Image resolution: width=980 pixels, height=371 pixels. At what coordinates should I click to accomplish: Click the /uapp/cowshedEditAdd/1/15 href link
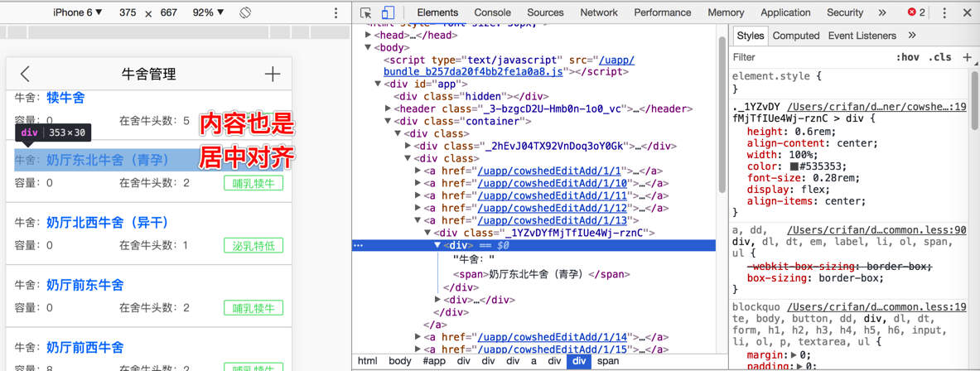552,349
